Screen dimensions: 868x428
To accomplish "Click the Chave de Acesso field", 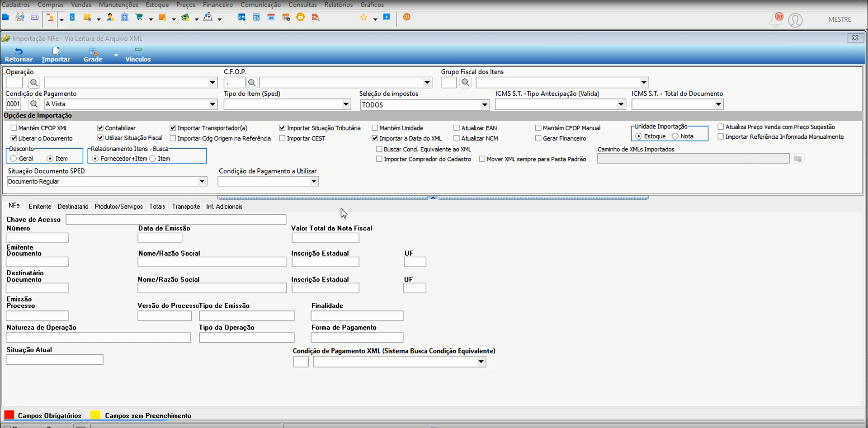I will coord(176,219).
